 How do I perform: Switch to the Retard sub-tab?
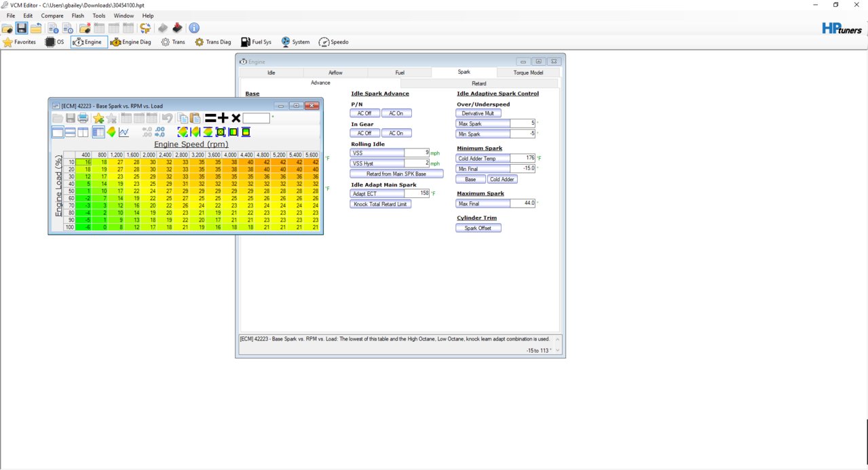click(479, 83)
